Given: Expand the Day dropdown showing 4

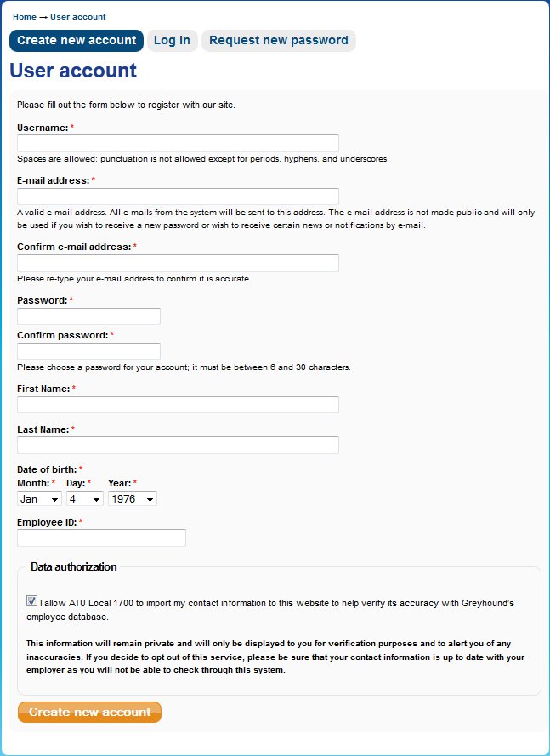Looking at the screenshot, I should pyautogui.click(x=85, y=499).
